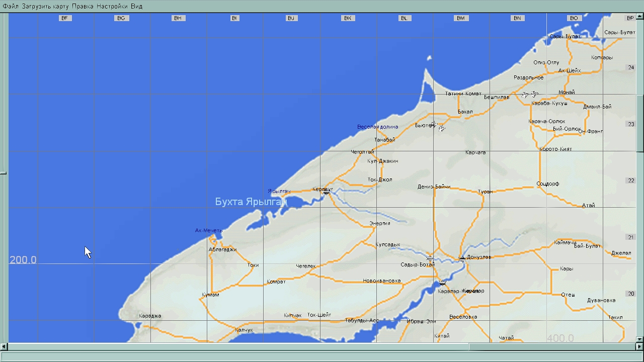Select the airfield marker at Керлеут

[x=327, y=192]
